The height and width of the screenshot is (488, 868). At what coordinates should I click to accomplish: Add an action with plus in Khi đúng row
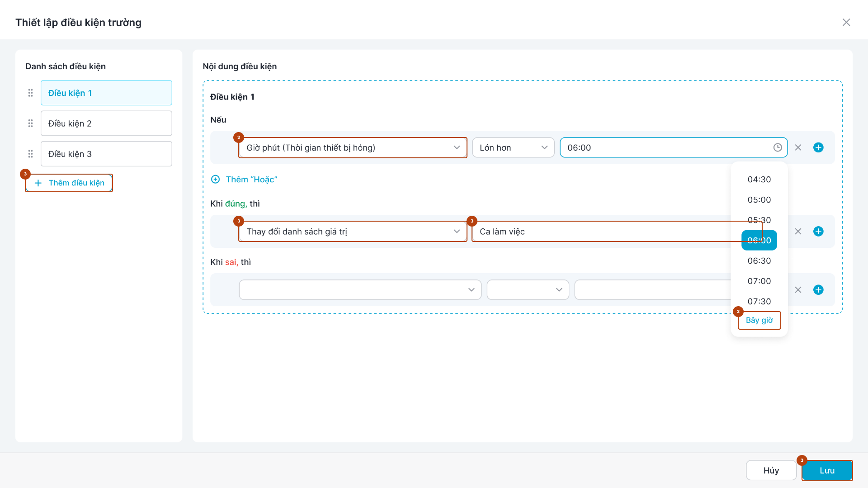click(x=818, y=232)
